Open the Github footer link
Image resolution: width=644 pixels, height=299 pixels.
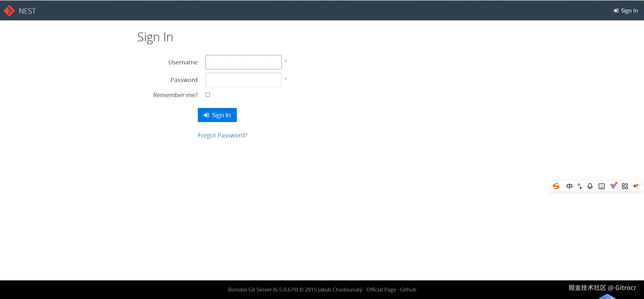[x=408, y=289]
